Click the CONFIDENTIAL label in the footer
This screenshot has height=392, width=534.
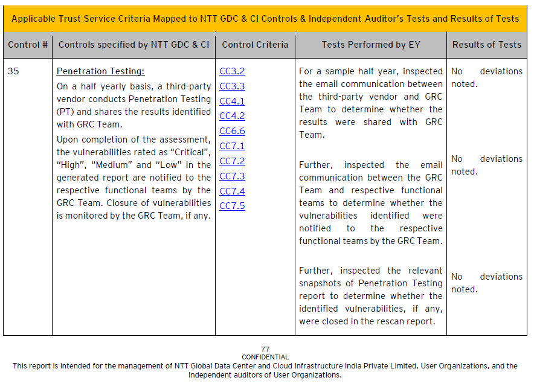[x=265, y=357]
